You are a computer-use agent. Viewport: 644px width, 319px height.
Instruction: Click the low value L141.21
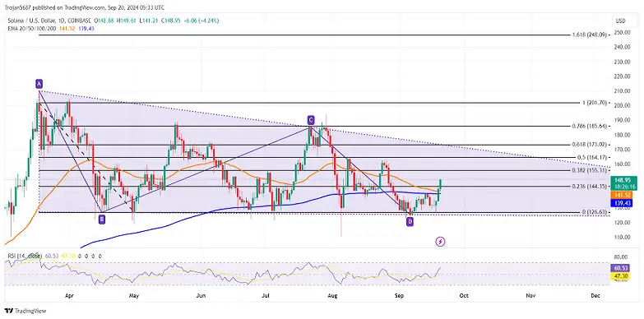148,20
